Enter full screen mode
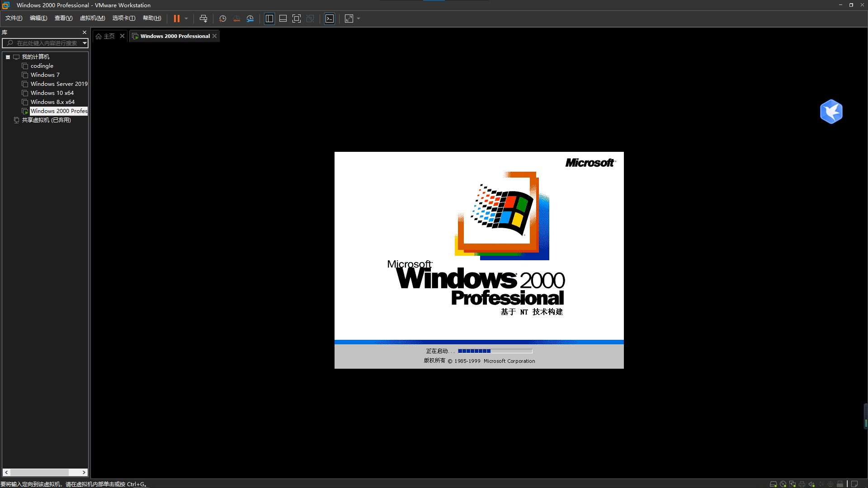The image size is (868, 488). (297, 19)
